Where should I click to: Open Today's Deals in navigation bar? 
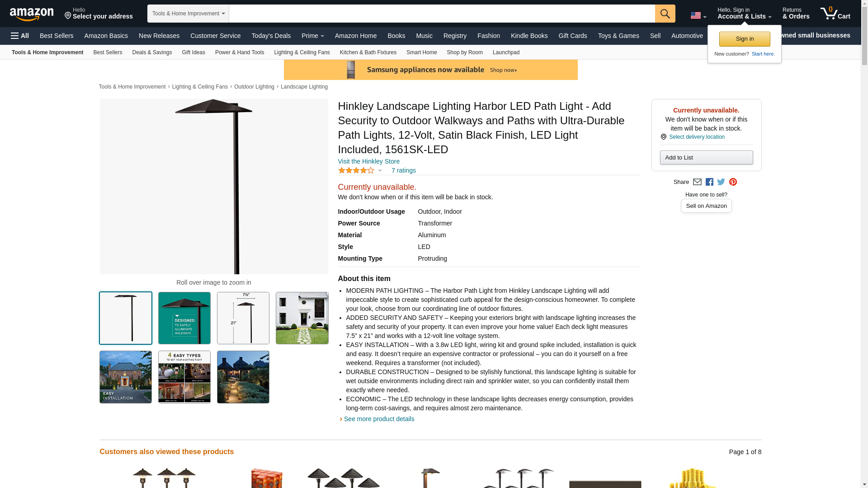click(271, 36)
